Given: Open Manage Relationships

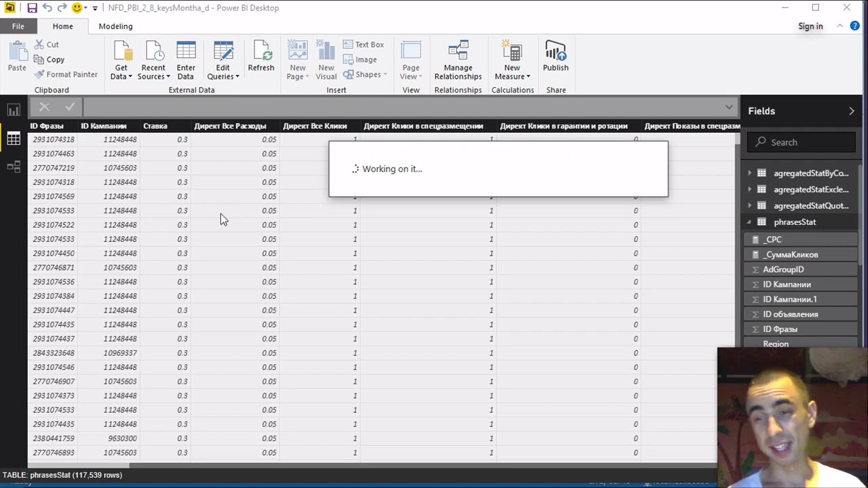Looking at the screenshot, I should pos(458,61).
